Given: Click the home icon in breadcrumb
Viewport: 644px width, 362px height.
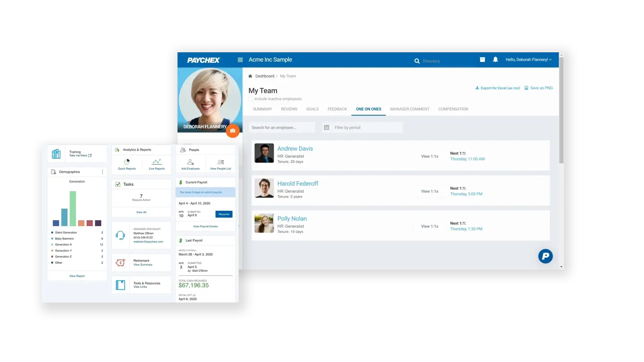Looking at the screenshot, I should pos(250,76).
